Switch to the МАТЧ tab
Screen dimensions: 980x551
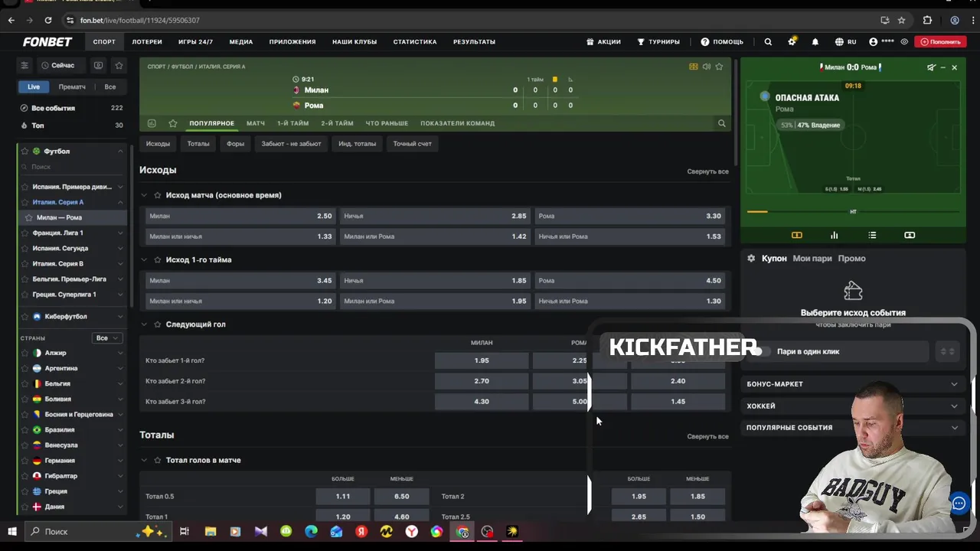[x=256, y=123]
